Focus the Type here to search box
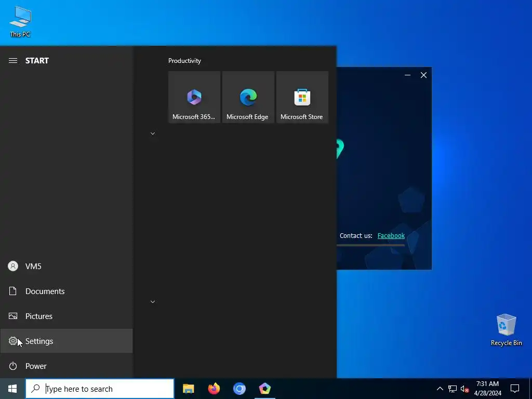Viewport: 532px width, 399px height. pos(100,389)
